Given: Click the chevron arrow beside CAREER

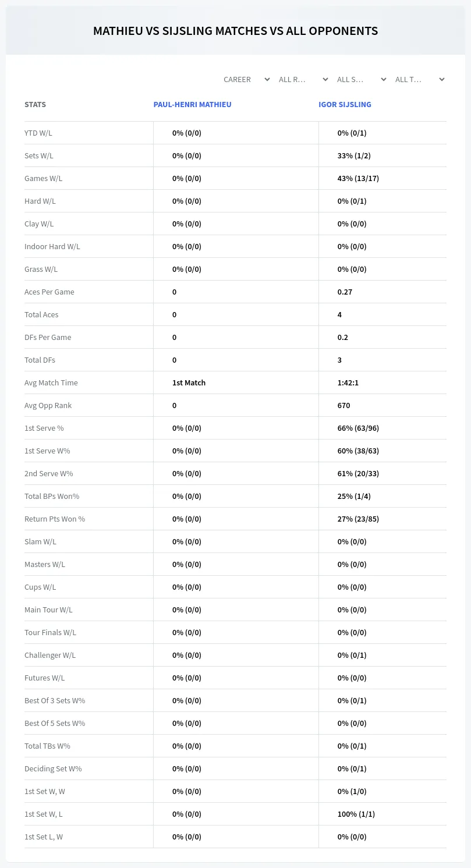Looking at the screenshot, I should 267,80.
